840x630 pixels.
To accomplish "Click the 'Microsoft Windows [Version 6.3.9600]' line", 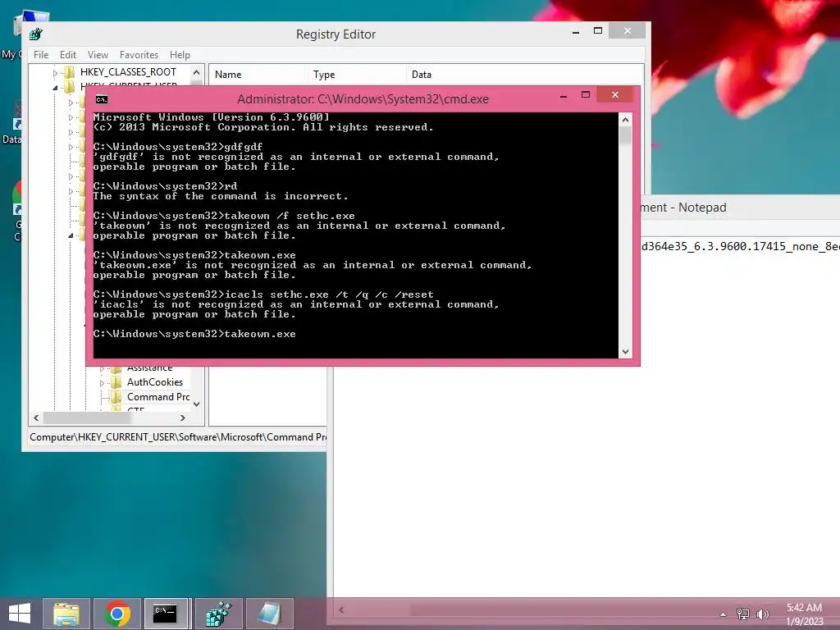I will point(211,116).
